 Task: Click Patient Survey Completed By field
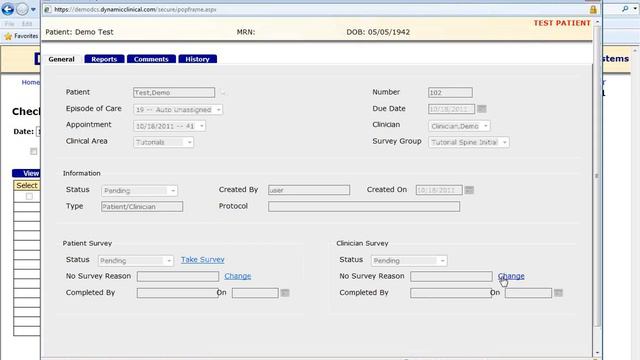(x=178, y=293)
